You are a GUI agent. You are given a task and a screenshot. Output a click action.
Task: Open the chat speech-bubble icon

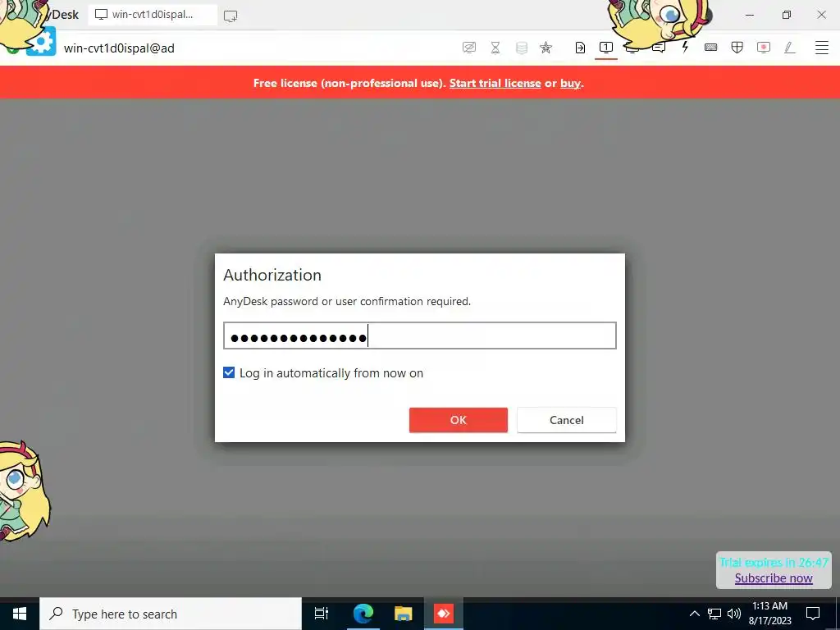coord(659,48)
